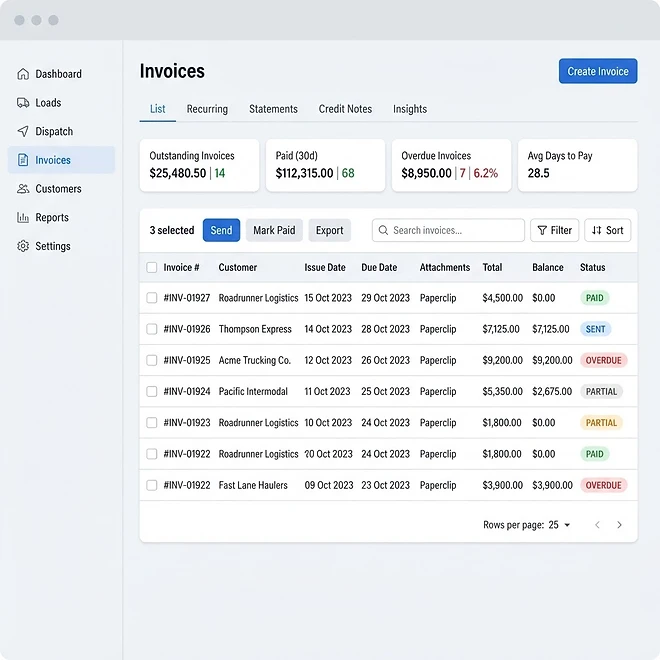660x660 pixels.
Task: Check the box for the Fast Lane Haulers row
Action: coord(152,485)
